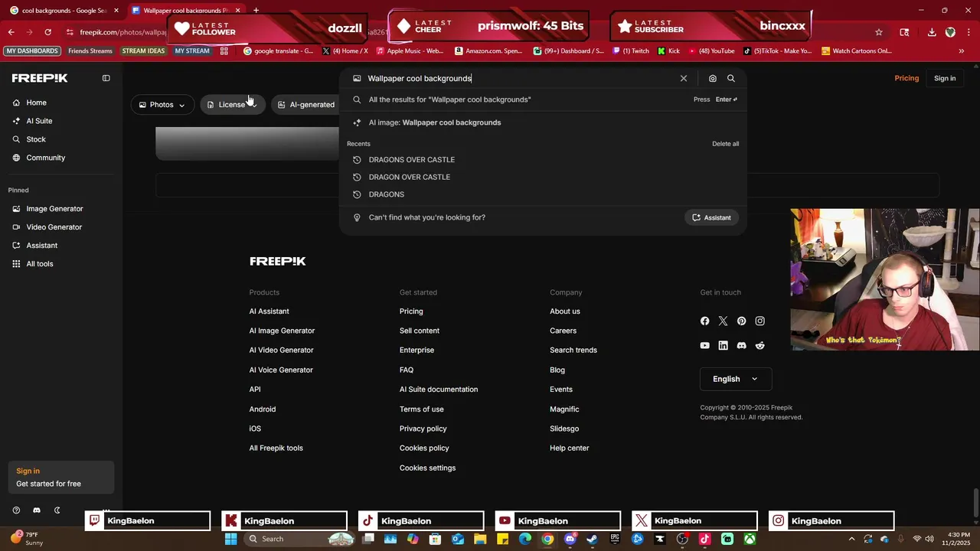The height and width of the screenshot is (551, 980).
Task: Clear search text with the X icon
Action: [684, 78]
